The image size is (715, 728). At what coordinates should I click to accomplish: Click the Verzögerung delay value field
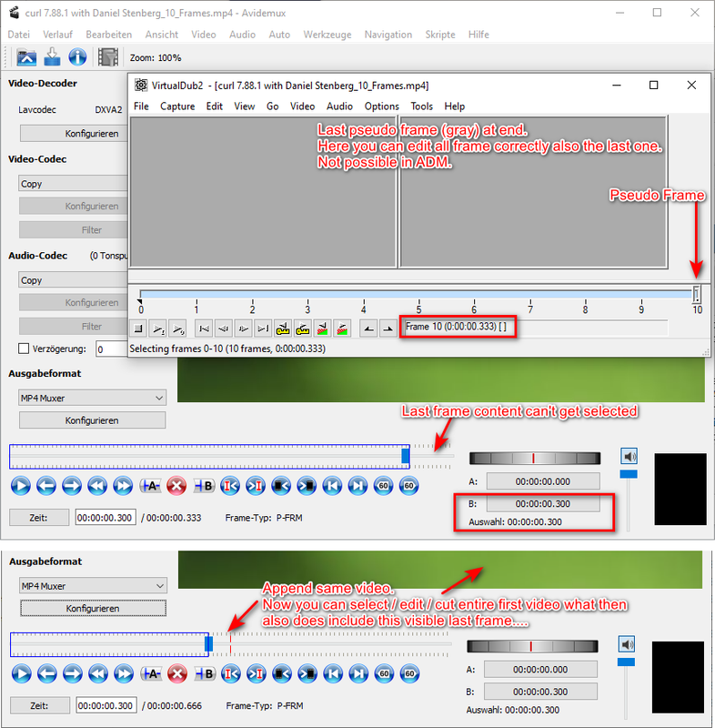112,349
